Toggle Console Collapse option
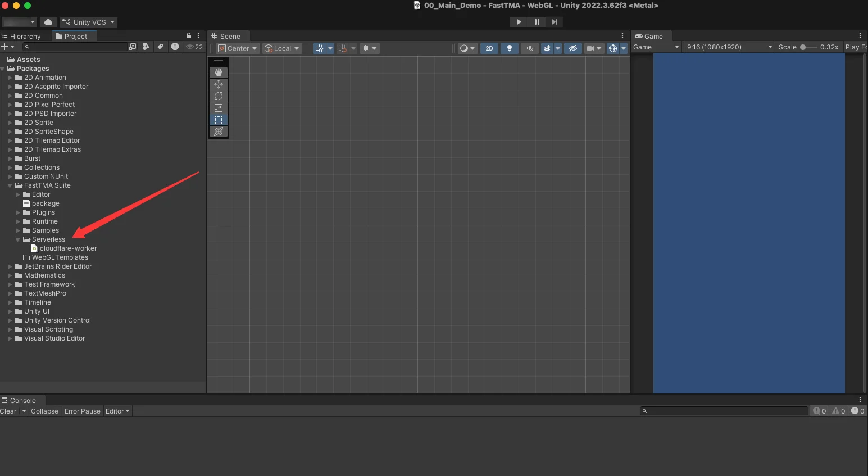The height and width of the screenshot is (476, 868). pyautogui.click(x=44, y=411)
